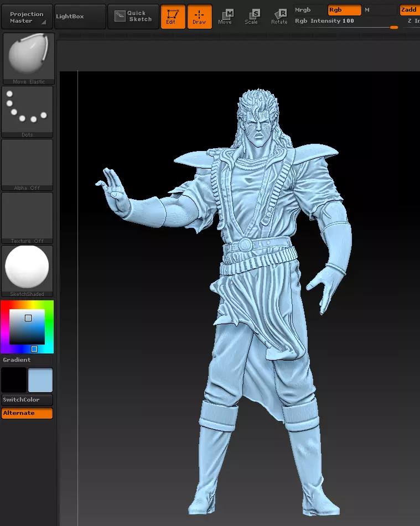Select the Scale transform tool
This screenshot has height=526, width=420.
tap(251, 17)
